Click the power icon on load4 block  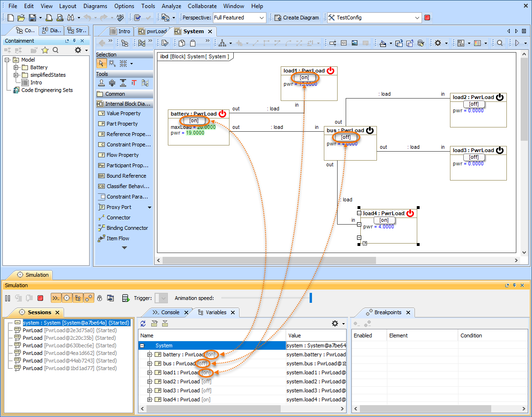pos(411,213)
